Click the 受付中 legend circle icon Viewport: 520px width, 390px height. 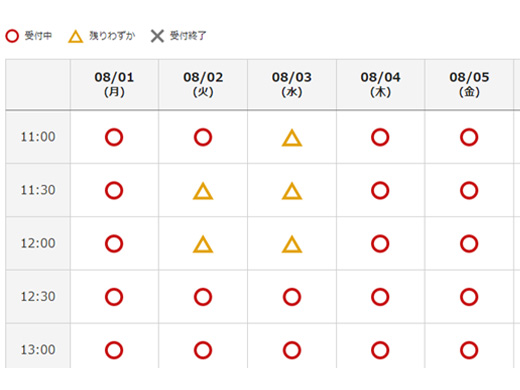click(12, 36)
